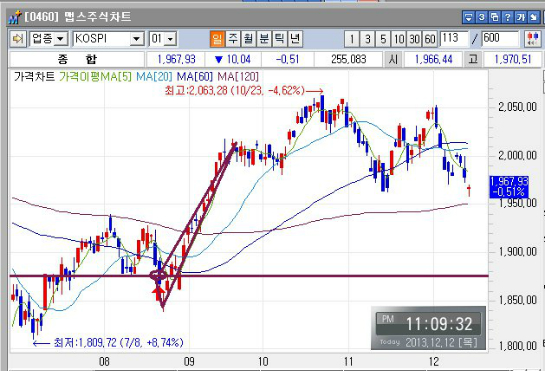Click the 가 font size icon
This screenshot has height=371, width=545.
(x=520, y=17)
